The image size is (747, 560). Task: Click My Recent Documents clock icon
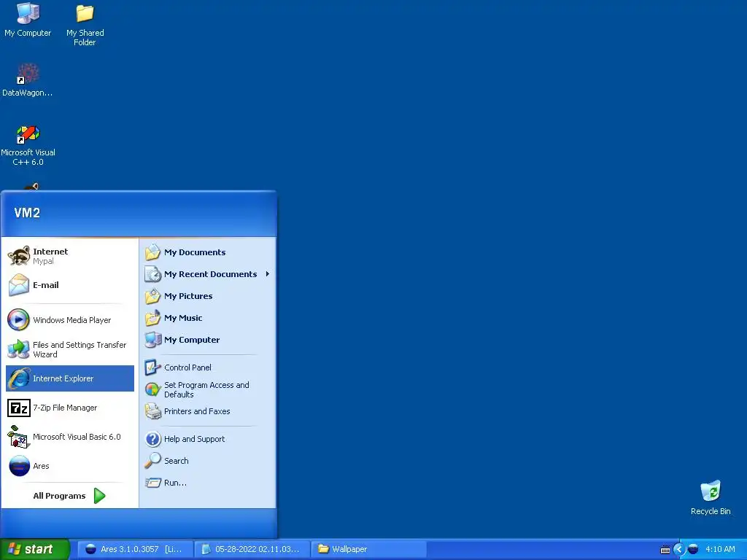[153, 274]
